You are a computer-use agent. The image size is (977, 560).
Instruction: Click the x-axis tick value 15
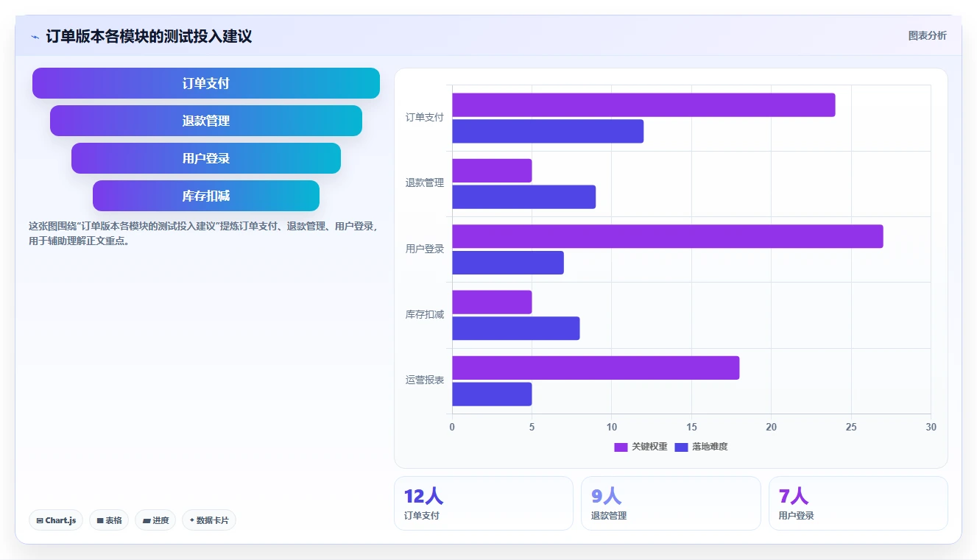pos(691,427)
